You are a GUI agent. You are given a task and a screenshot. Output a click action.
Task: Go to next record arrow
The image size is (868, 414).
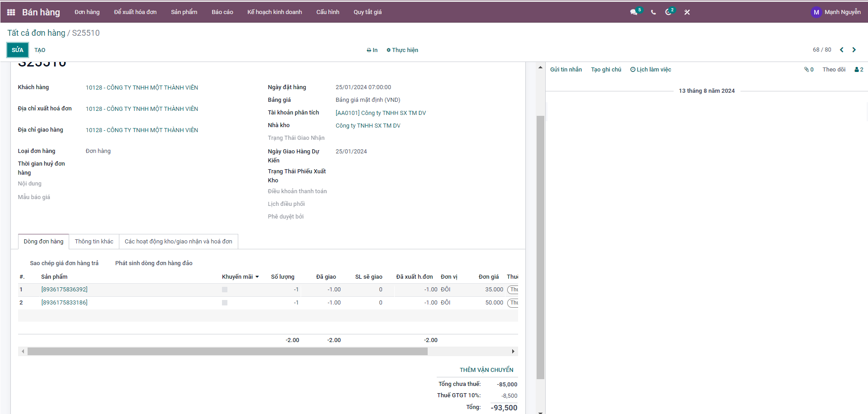(854, 50)
